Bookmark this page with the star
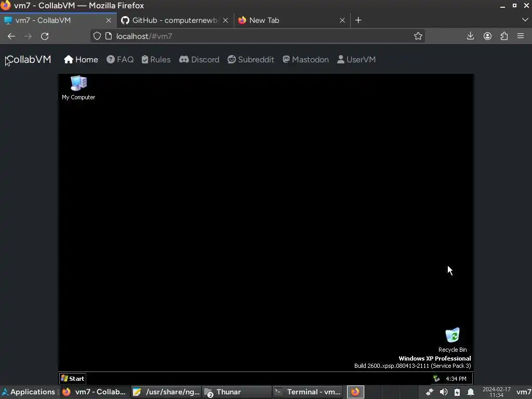532x399 pixels. [418, 36]
